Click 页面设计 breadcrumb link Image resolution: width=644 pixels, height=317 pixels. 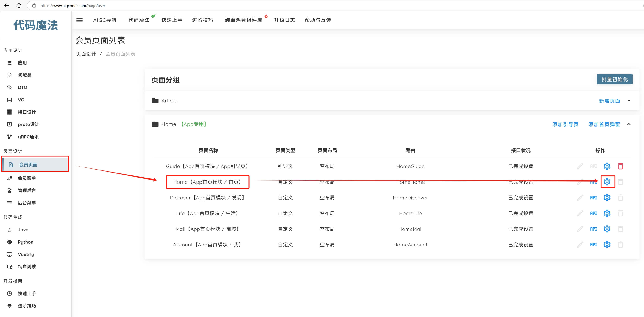click(86, 54)
